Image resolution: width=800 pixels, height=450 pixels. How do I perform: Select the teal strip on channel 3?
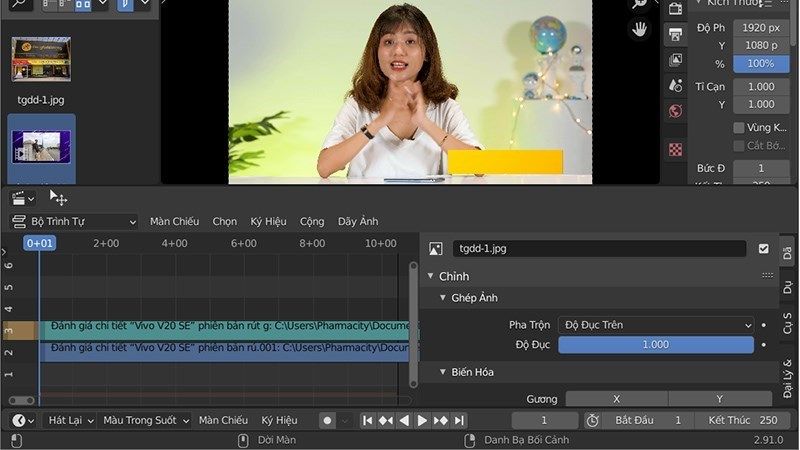[x=229, y=330]
